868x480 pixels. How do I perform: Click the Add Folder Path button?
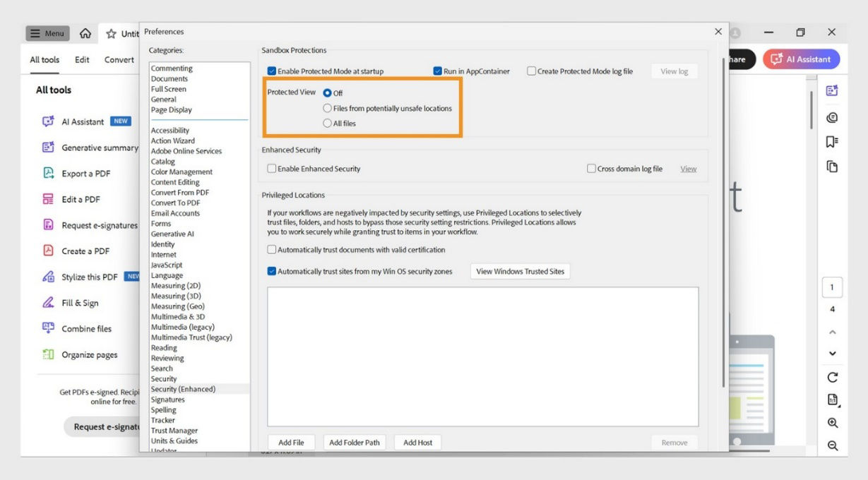(x=354, y=442)
